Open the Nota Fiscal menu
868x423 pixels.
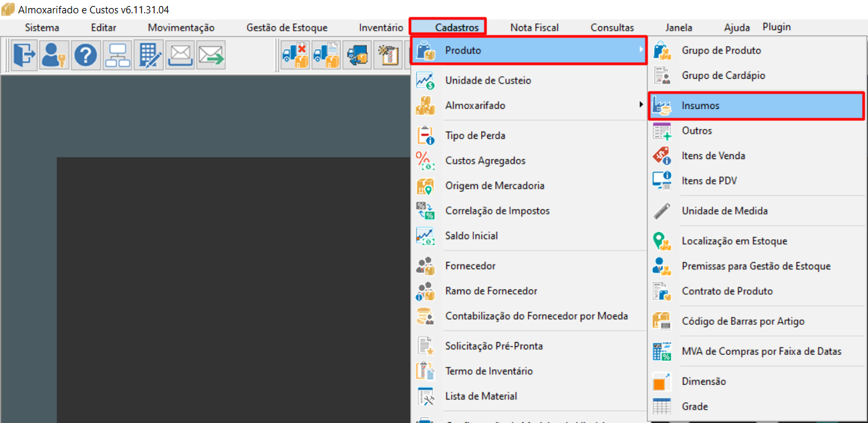coord(535,27)
